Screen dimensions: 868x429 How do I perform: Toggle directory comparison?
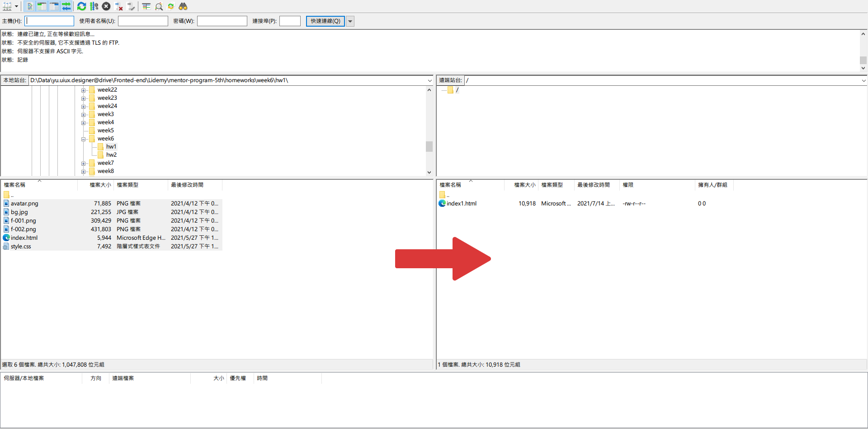coord(159,6)
